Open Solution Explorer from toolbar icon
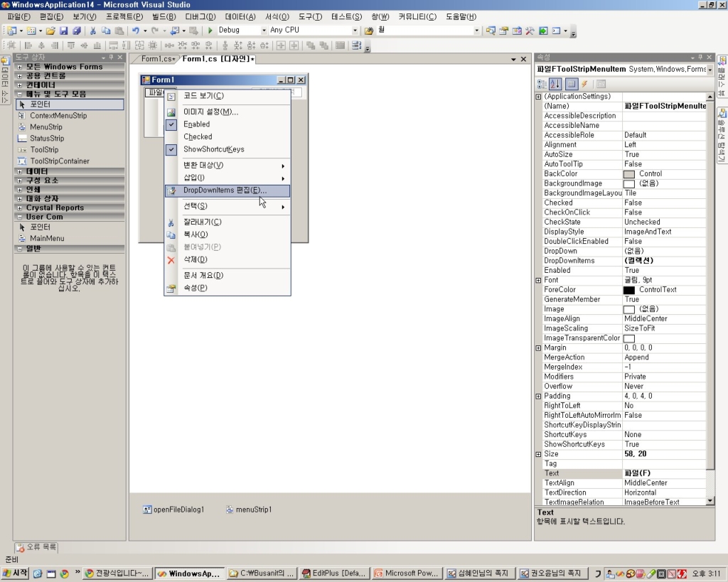This screenshot has width=728, height=582. click(491, 31)
